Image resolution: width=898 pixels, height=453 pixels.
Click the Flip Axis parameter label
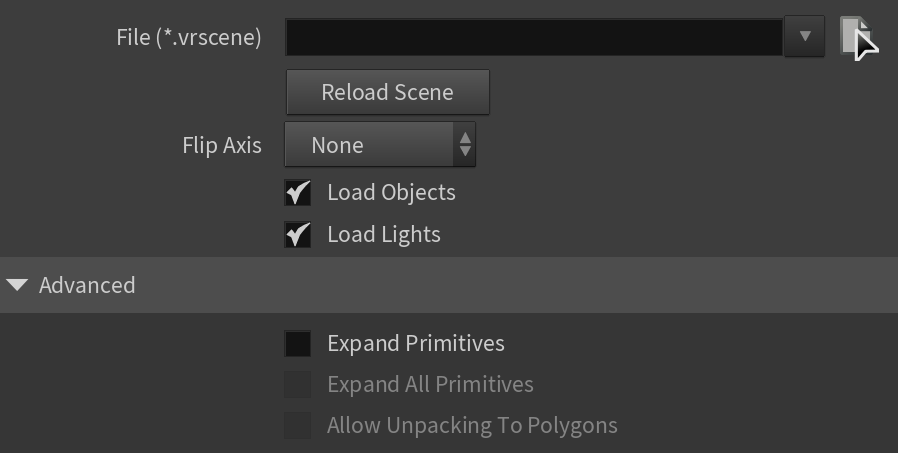222,145
